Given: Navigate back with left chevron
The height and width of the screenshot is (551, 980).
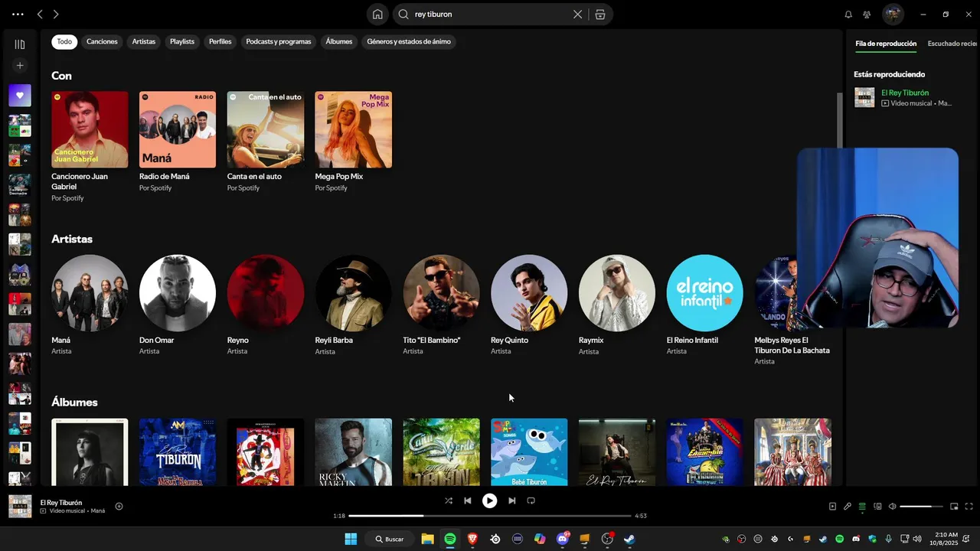Looking at the screenshot, I should point(40,14).
